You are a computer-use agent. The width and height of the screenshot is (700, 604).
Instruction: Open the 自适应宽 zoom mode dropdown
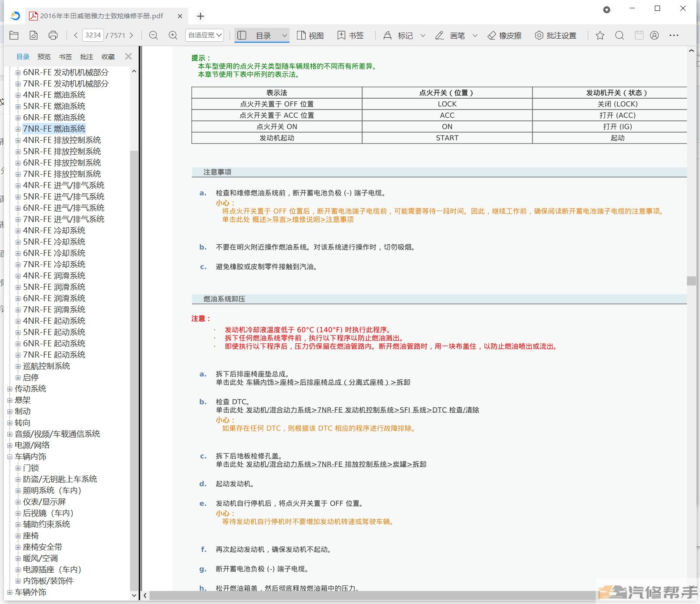pos(205,35)
